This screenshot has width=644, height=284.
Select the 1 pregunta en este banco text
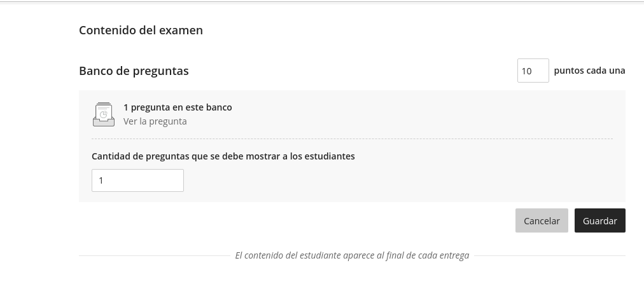(178, 107)
